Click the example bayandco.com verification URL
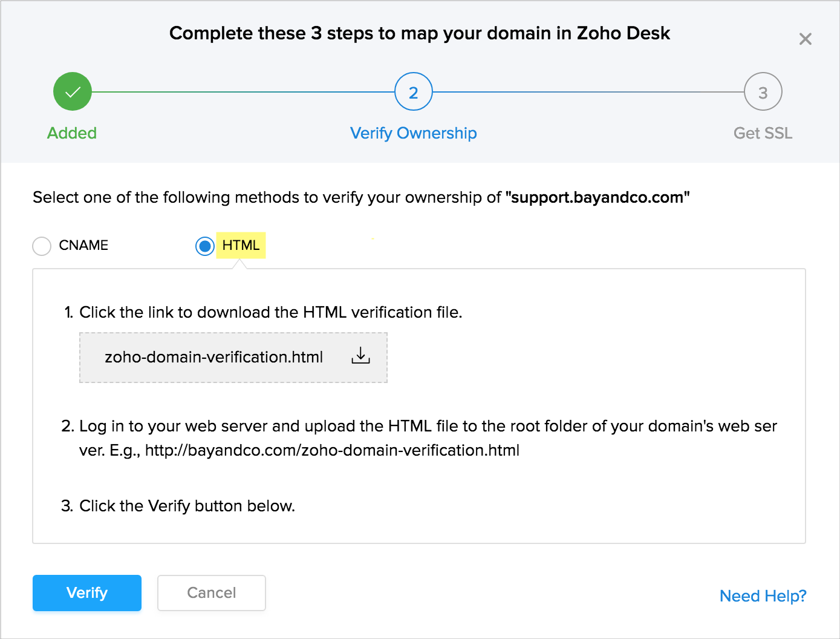Screen dimensions: 840x639 pyautogui.click(x=332, y=451)
